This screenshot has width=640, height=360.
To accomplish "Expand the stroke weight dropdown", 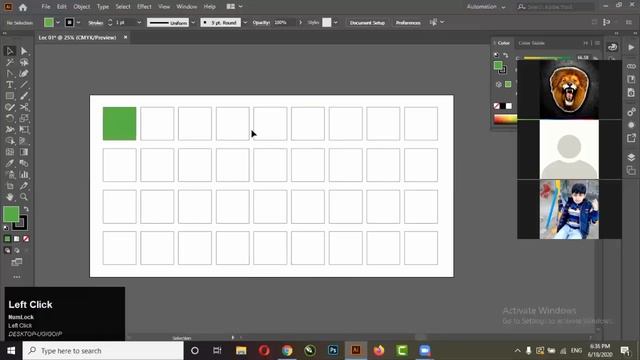I will pos(139,22).
